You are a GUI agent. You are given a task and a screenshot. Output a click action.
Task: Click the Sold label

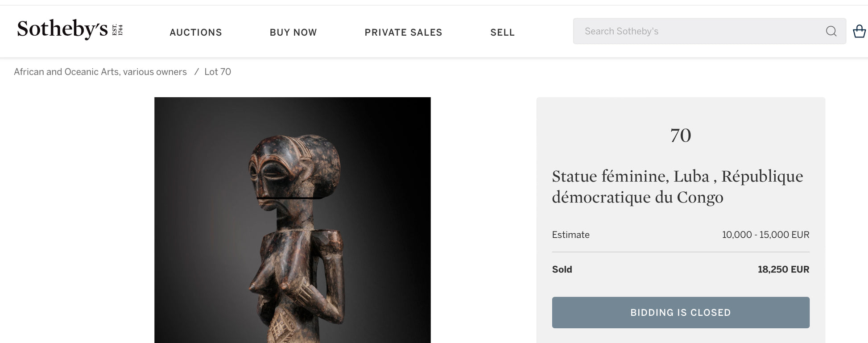[562, 269]
